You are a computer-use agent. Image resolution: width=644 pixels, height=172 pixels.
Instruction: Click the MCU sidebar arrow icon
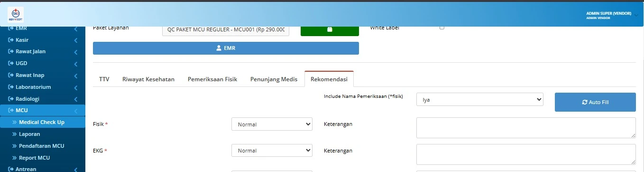coord(11,110)
